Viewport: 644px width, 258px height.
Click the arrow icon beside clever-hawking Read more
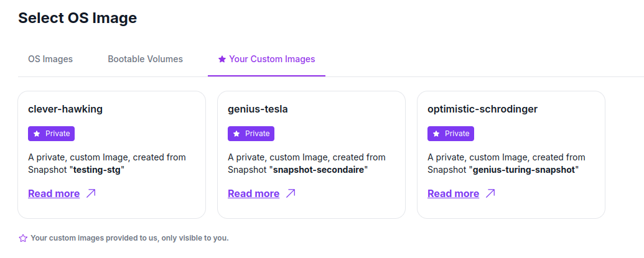pyautogui.click(x=91, y=193)
